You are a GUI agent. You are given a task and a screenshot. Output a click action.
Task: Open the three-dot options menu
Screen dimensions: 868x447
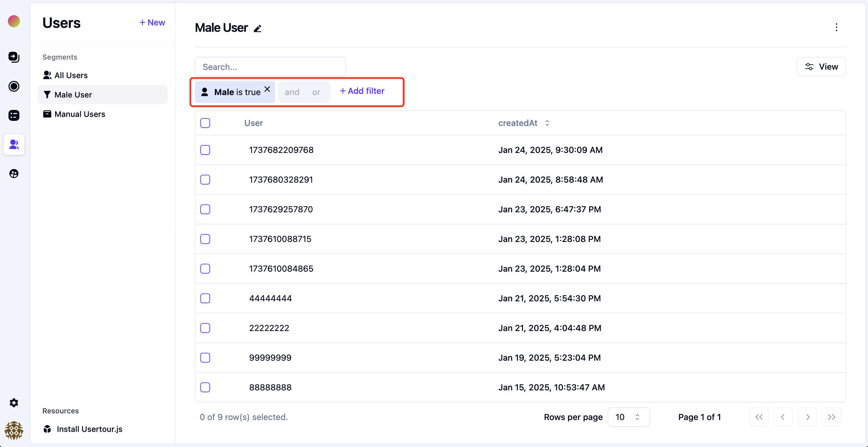(836, 27)
